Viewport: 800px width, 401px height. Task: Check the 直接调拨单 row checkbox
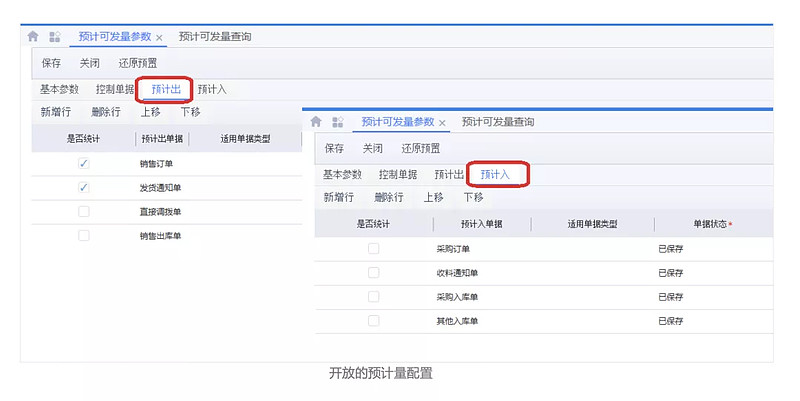tap(84, 211)
